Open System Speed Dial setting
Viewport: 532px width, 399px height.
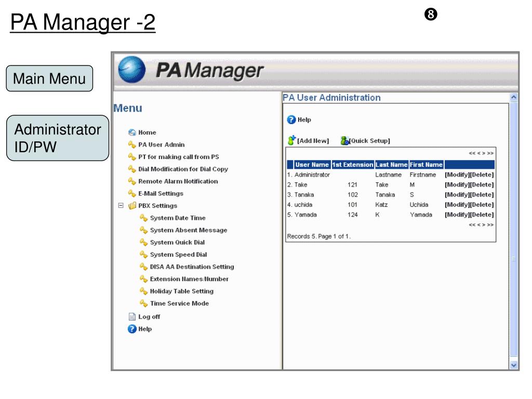179,255
